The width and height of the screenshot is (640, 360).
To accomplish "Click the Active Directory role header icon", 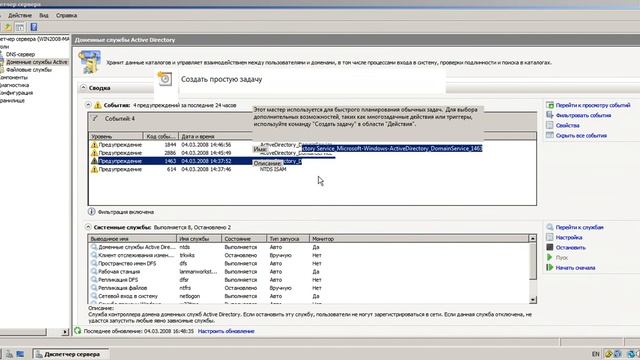I will pyautogui.click(x=89, y=62).
